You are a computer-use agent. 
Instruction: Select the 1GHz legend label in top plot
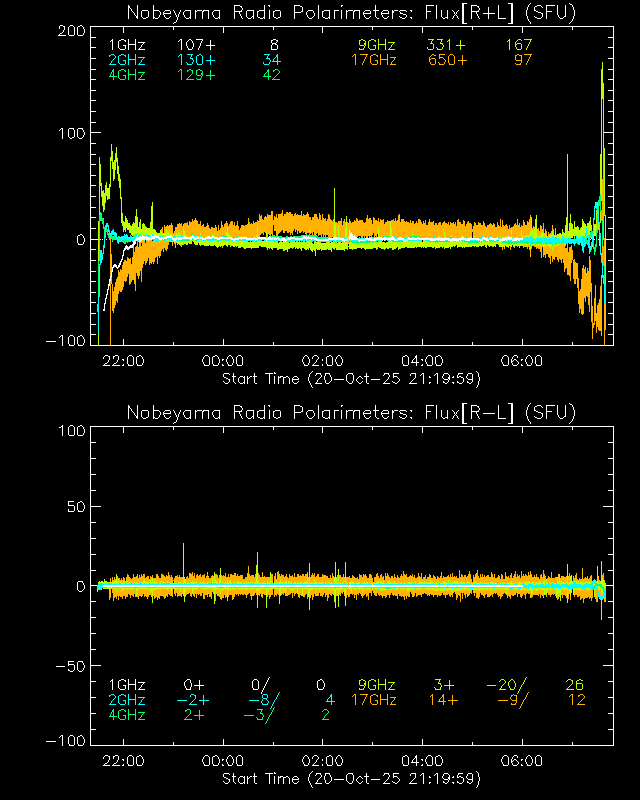pyautogui.click(x=126, y=45)
